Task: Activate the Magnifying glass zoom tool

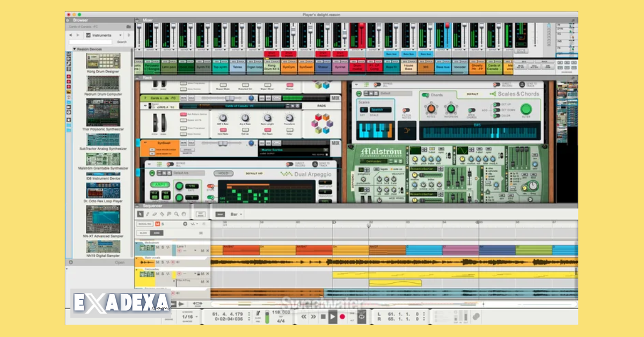Action: coord(176,214)
